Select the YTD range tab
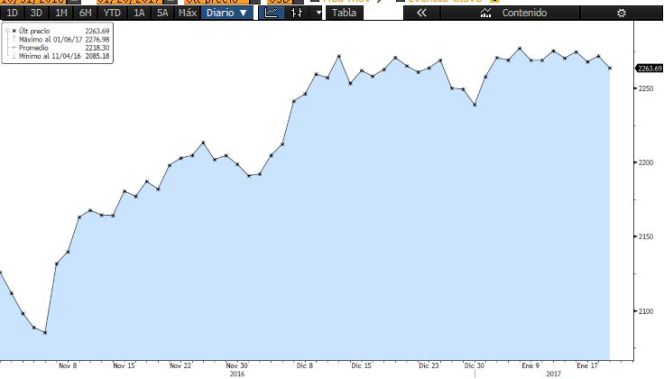Viewport: 664px width, 379px height. coord(112,13)
